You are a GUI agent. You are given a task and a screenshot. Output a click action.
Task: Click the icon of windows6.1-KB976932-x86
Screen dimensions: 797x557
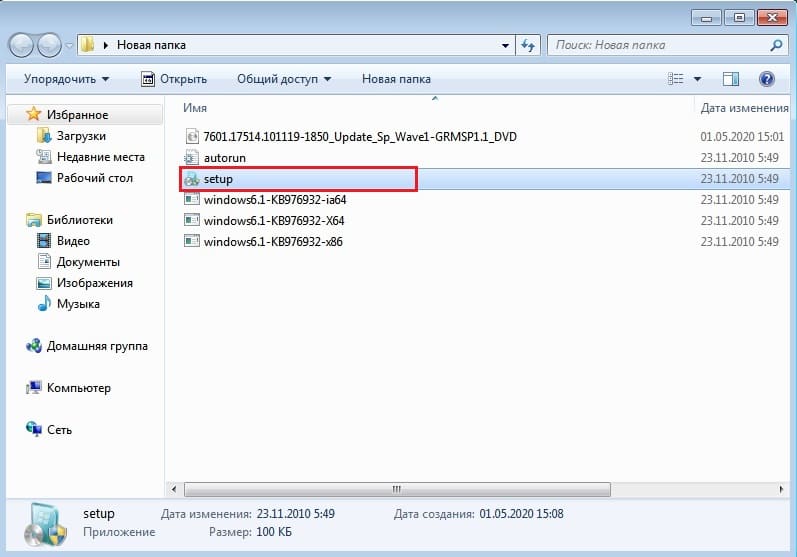(x=192, y=241)
